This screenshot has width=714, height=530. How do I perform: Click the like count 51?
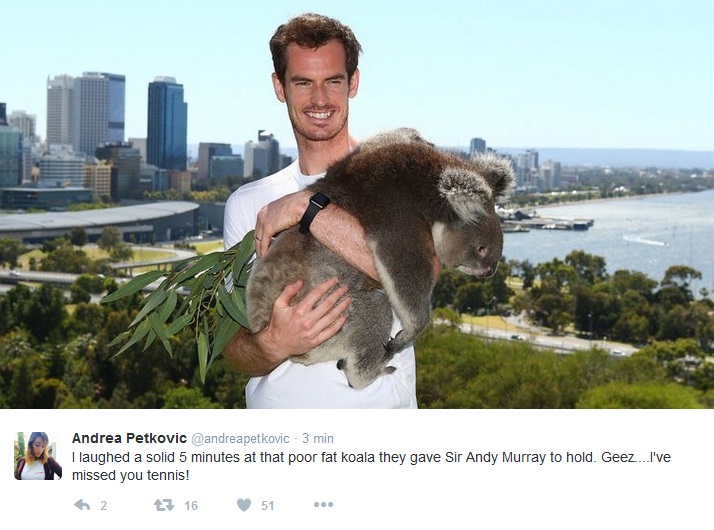coord(267,505)
